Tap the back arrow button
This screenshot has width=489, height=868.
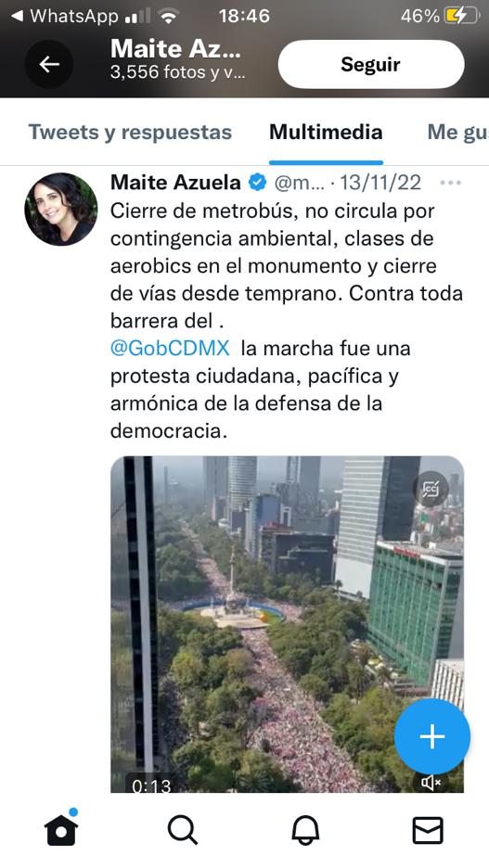49,64
